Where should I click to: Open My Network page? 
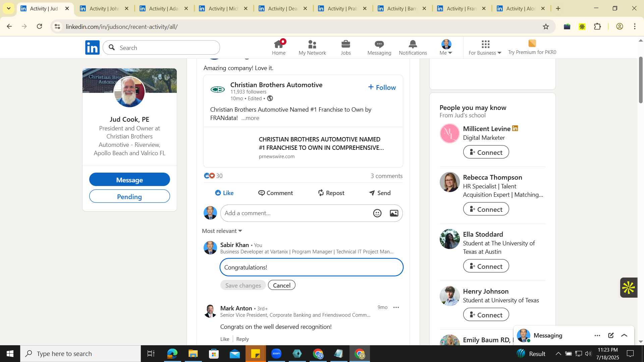312,48
